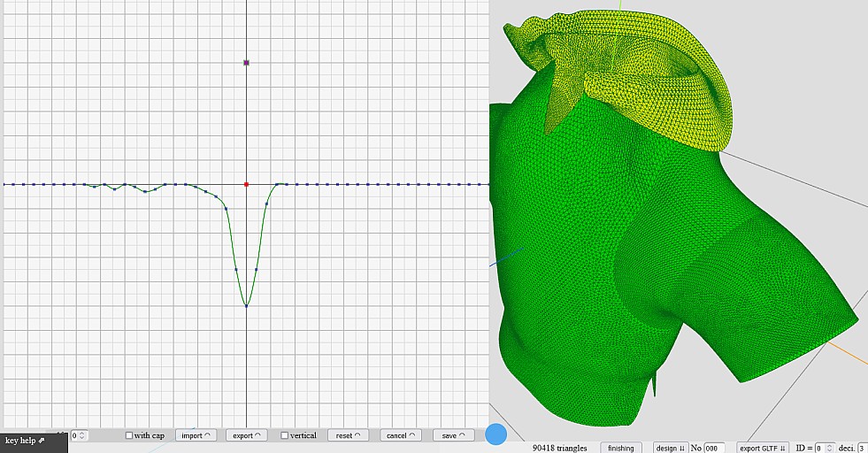Screen dimensions: 868x453
Task: Click the deci. value field
Action: (x=861, y=448)
